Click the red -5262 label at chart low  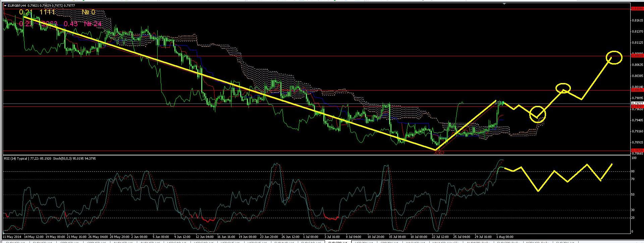click(439, 153)
